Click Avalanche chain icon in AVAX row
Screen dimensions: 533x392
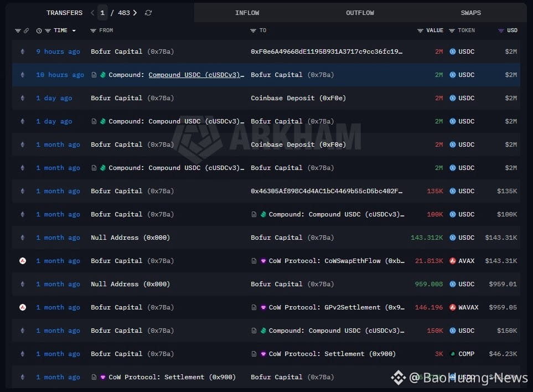(x=23, y=261)
